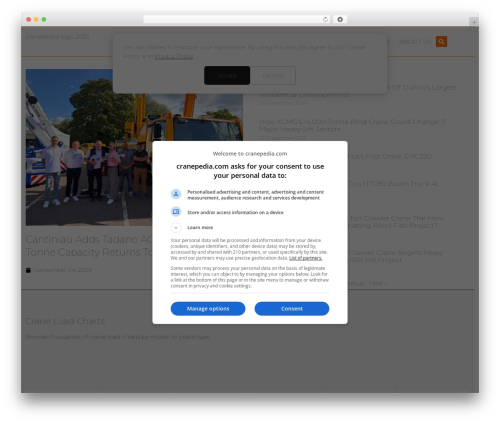The width and height of the screenshot is (500, 423).
Task: Open the First Grove GHC220 article
Action: point(390,156)
